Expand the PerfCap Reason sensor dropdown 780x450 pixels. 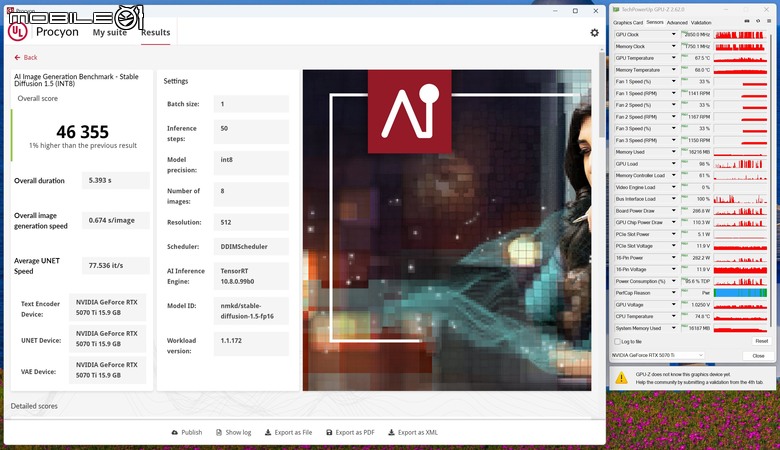pos(673,293)
